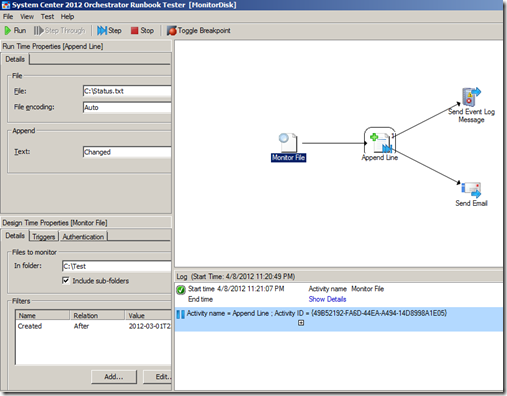The height and width of the screenshot is (396, 507).
Task: Click the Step toolbar button
Action: pyautogui.click(x=109, y=31)
